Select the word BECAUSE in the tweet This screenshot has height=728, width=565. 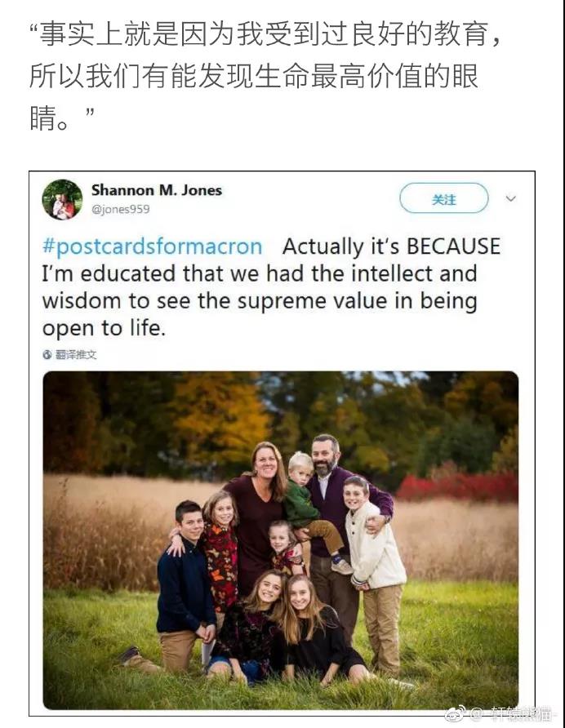click(x=453, y=246)
